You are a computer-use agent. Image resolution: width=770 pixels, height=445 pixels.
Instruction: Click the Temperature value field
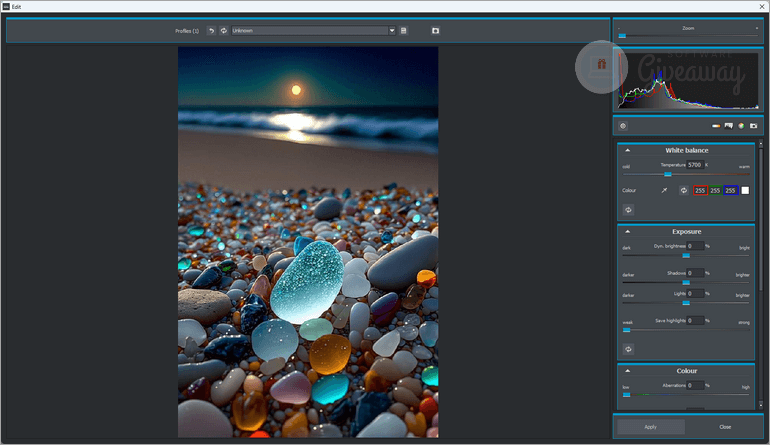click(x=694, y=165)
